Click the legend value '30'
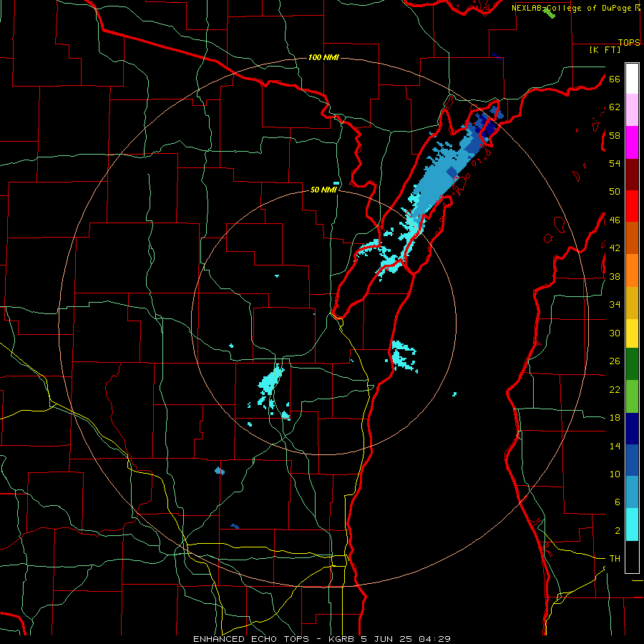The image size is (644, 644). [x=615, y=333]
